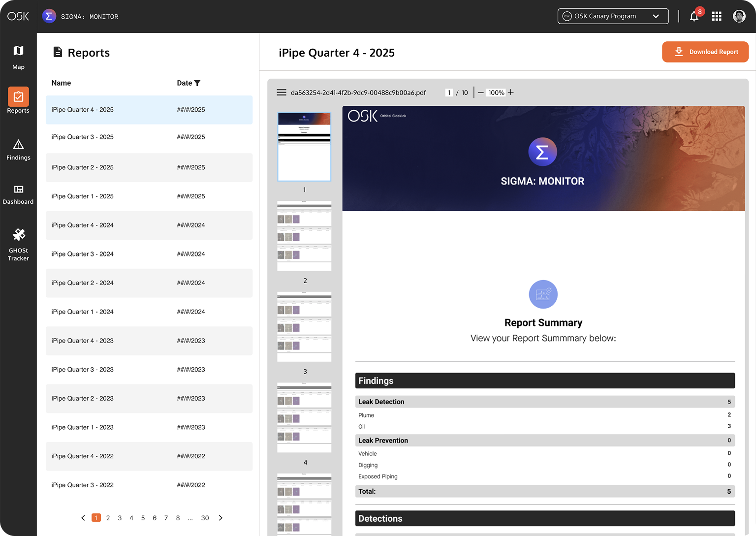Open GHOSt Tracker satellite icon
The height and width of the screenshot is (536, 756).
pyautogui.click(x=19, y=235)
